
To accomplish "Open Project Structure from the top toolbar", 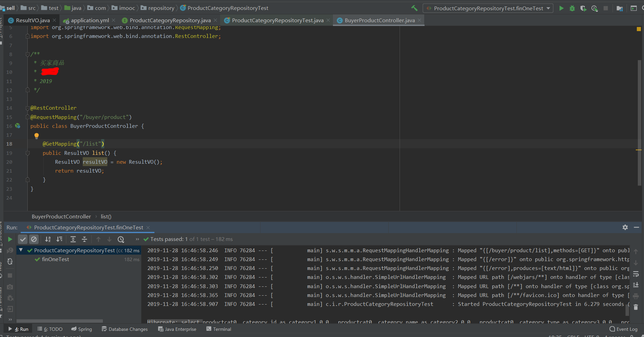I will click(619, 8).
